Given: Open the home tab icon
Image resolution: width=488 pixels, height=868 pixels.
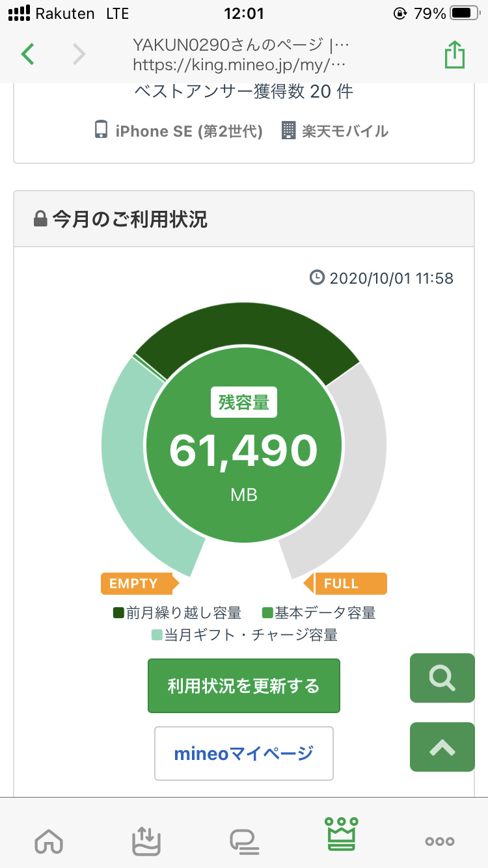Looking at the screenshot, I should [49, 841].
